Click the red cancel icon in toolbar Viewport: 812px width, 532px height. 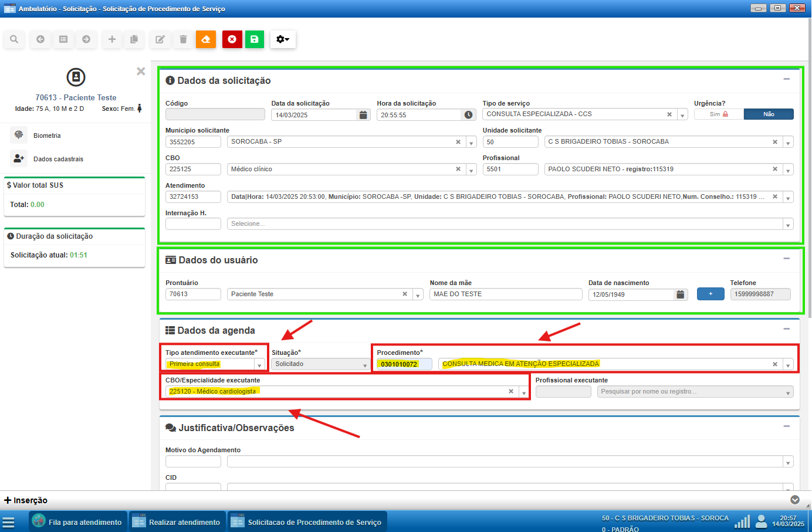tap(232, 39)
